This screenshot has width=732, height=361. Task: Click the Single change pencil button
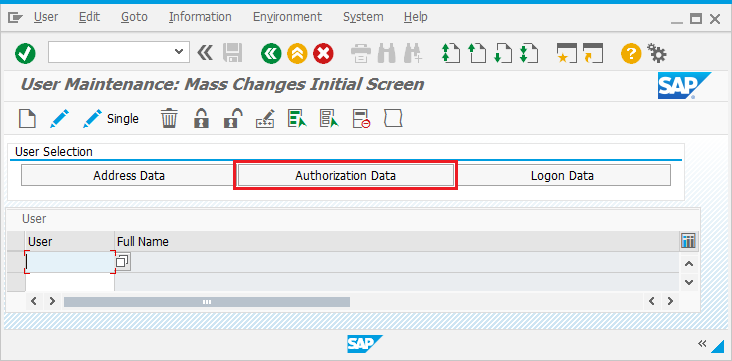(110, 119)
